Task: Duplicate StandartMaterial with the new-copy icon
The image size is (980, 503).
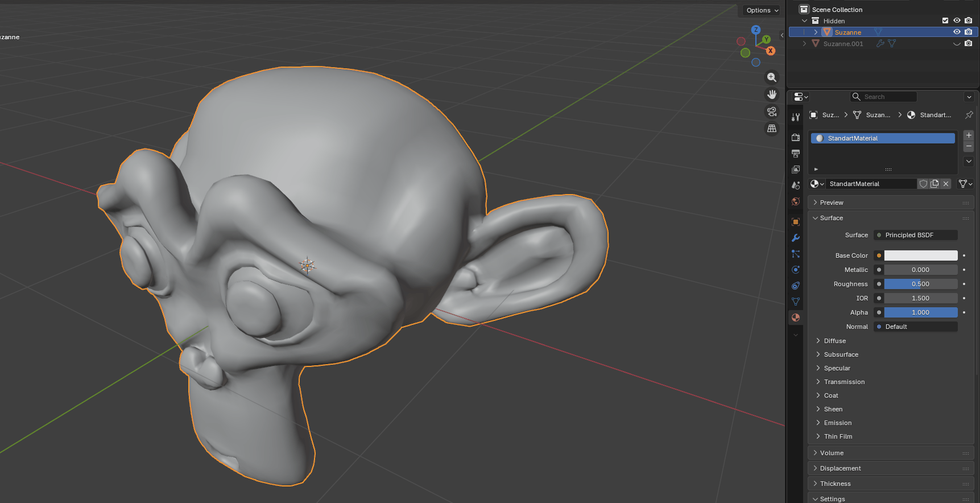Action: pos(934,184)
